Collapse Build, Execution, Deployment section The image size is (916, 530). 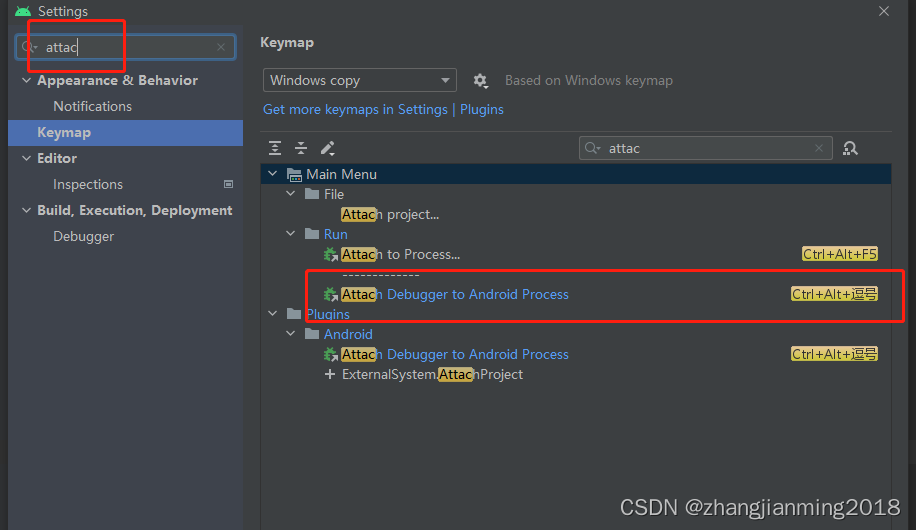click(x=26, y=210)
